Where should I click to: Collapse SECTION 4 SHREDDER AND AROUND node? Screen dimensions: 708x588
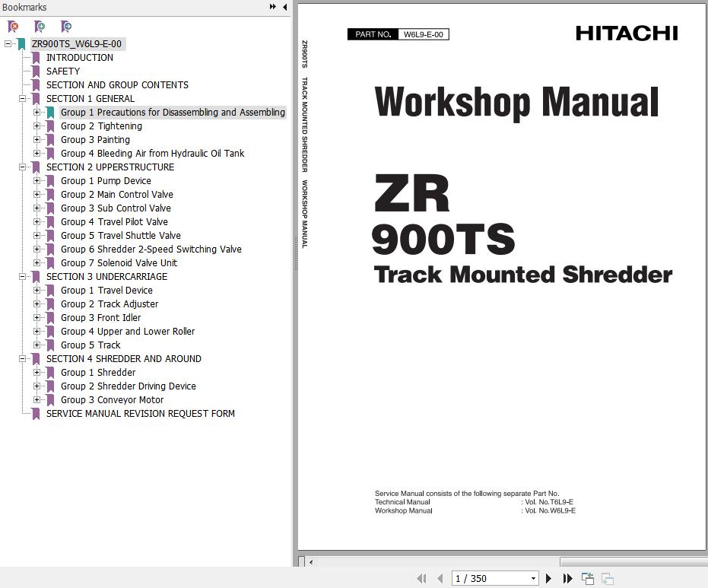click(22, 358)
